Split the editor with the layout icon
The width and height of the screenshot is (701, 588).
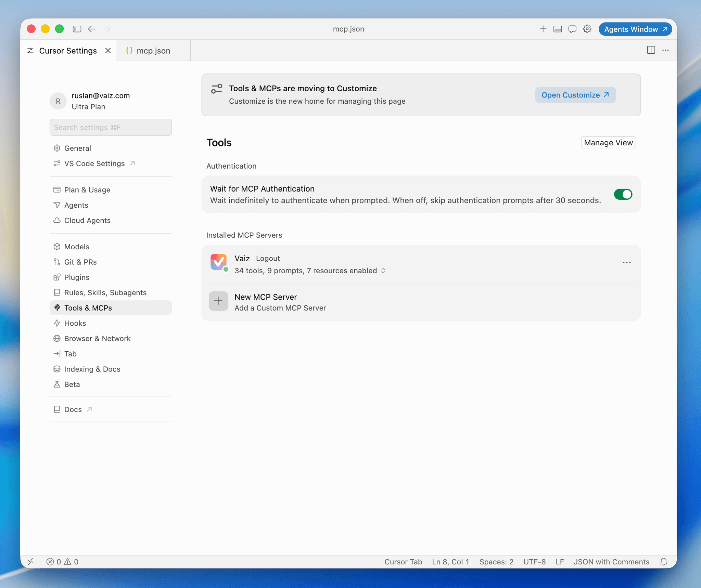click(x=651, y=50)
